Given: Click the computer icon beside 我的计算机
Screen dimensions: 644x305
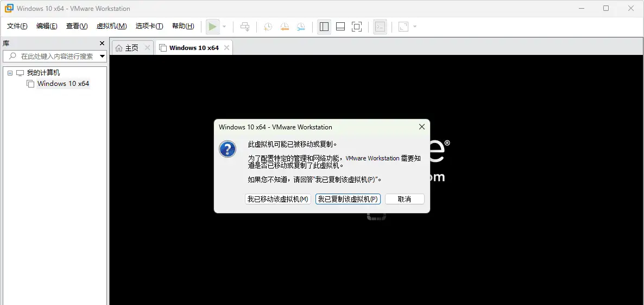Looking at the screenshot, I should click(20, 73).
